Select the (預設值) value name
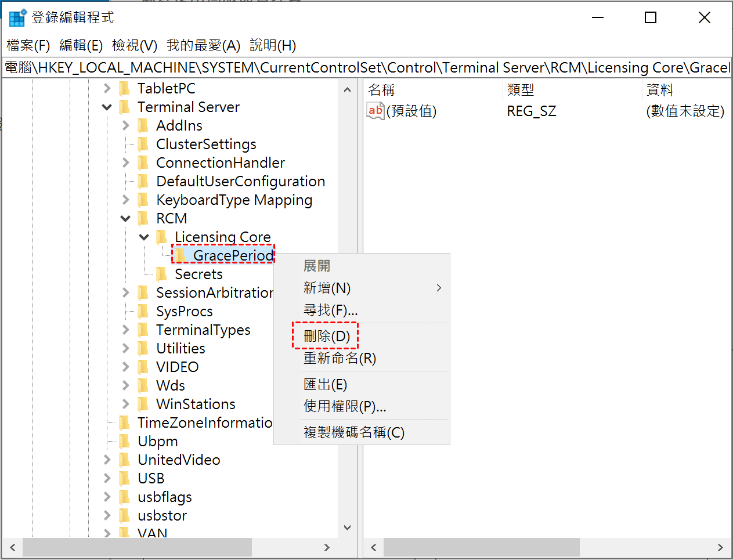Screen dimensions: 733x560 [x=411, y=111]
